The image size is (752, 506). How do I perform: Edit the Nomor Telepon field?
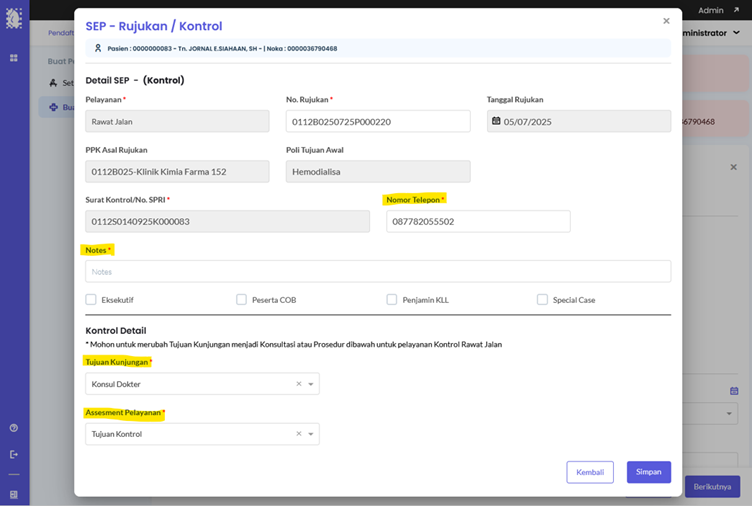point(478,222)
